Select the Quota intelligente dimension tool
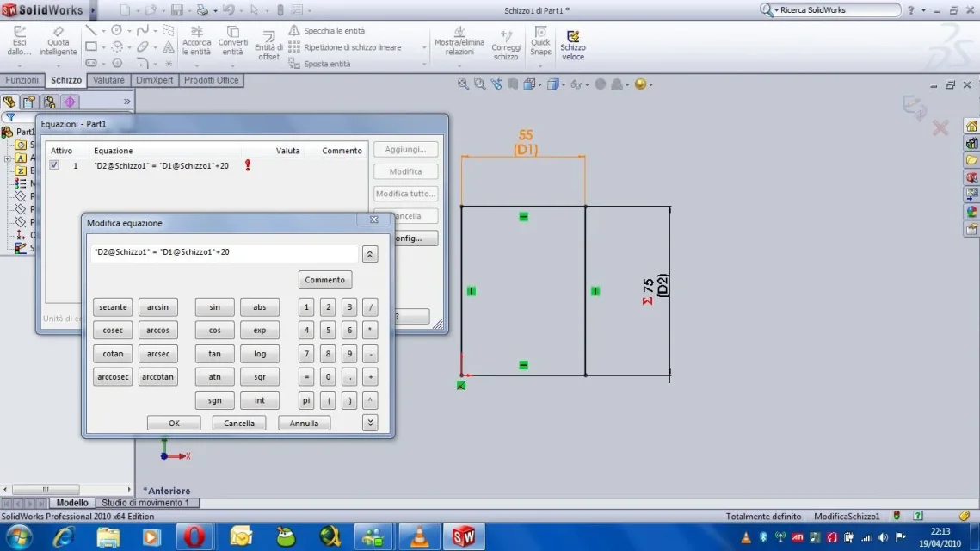 click(59, 40)
